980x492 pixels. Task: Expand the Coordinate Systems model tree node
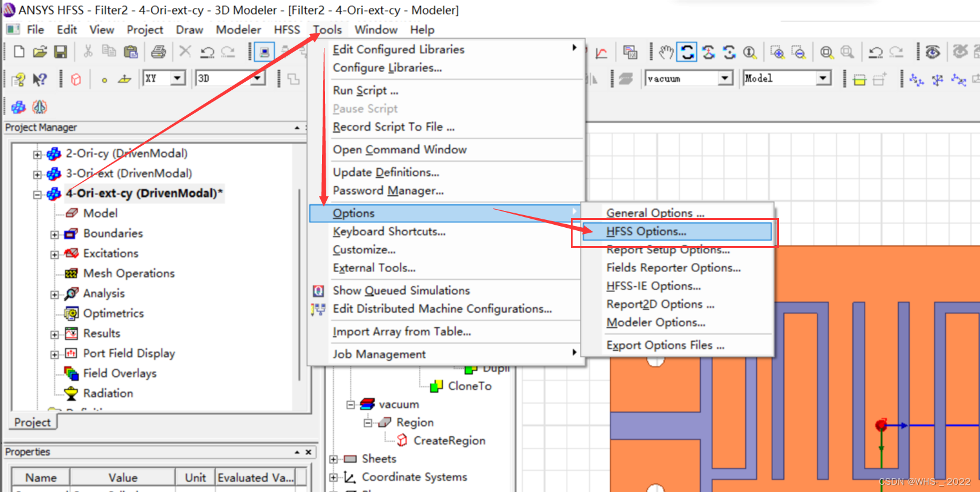(334, 477)
